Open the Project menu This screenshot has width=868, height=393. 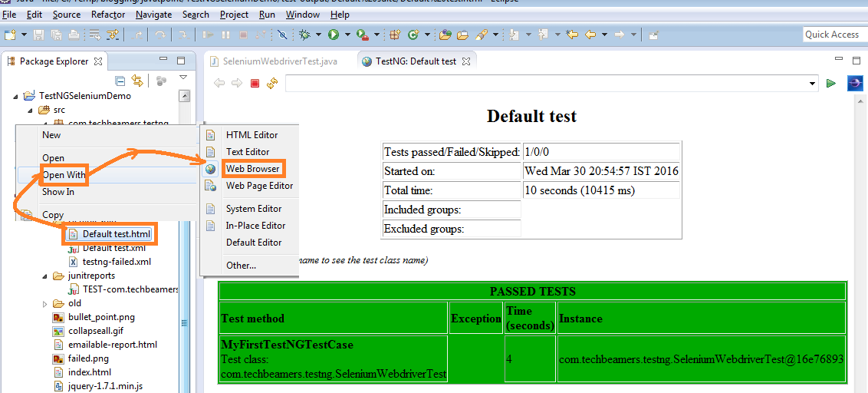point(234,15)
